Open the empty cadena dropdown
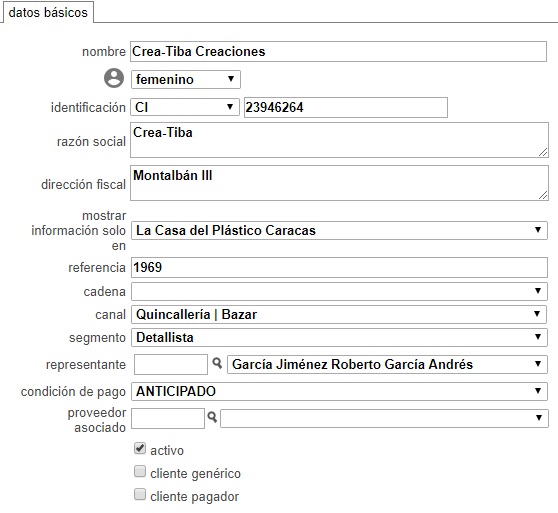Image resolution: width=558 pixels, height=513 pixels. 339,292
